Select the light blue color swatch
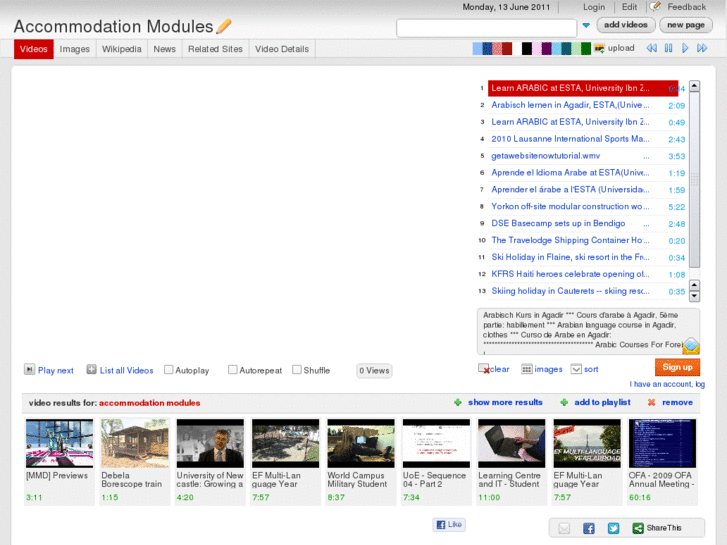The width and height of the screenshot is (727, 545). point(477,49)
